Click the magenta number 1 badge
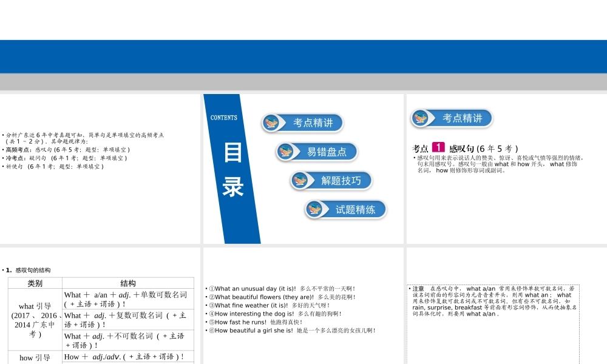The image size is (607, 364). click(438, 147)
